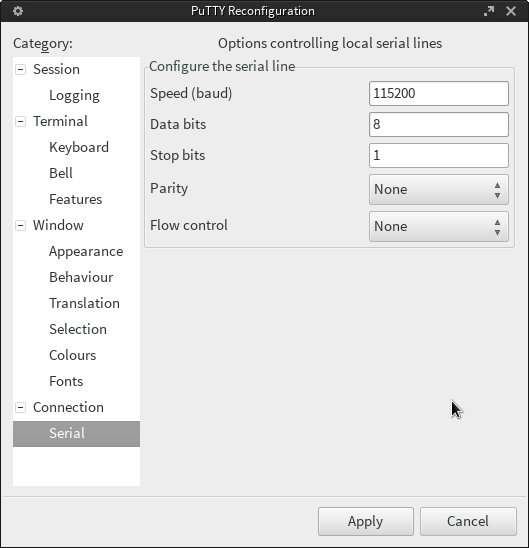Screen dimensions: 529x548
Task: Select the Logging category
Action: click(74, 95)
